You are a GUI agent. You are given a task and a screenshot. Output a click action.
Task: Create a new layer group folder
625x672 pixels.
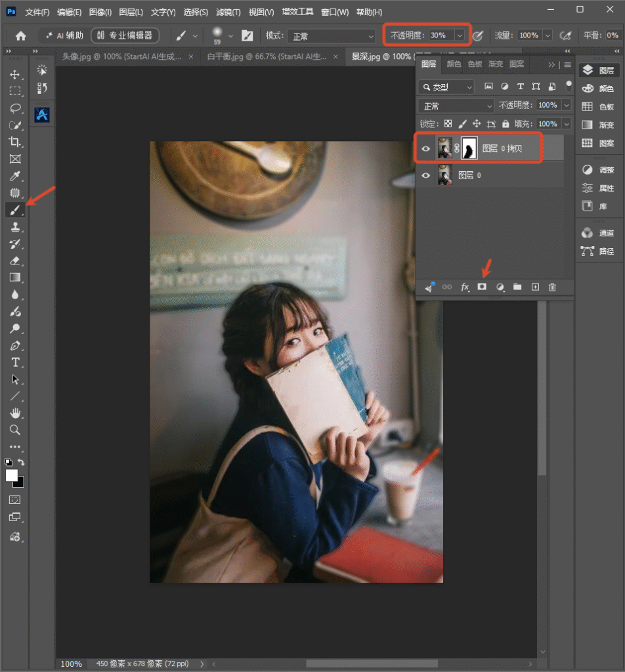pyautogui.click(x=517, y=287)
